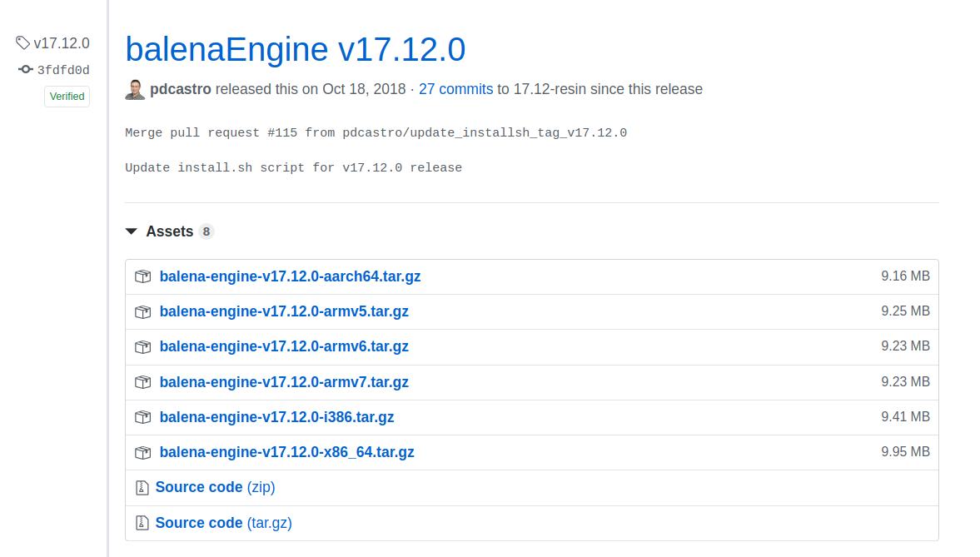Viewport: 980px width, 557px height.
Task: Click the 9.95 MB size label
Action: coord(906,452)
